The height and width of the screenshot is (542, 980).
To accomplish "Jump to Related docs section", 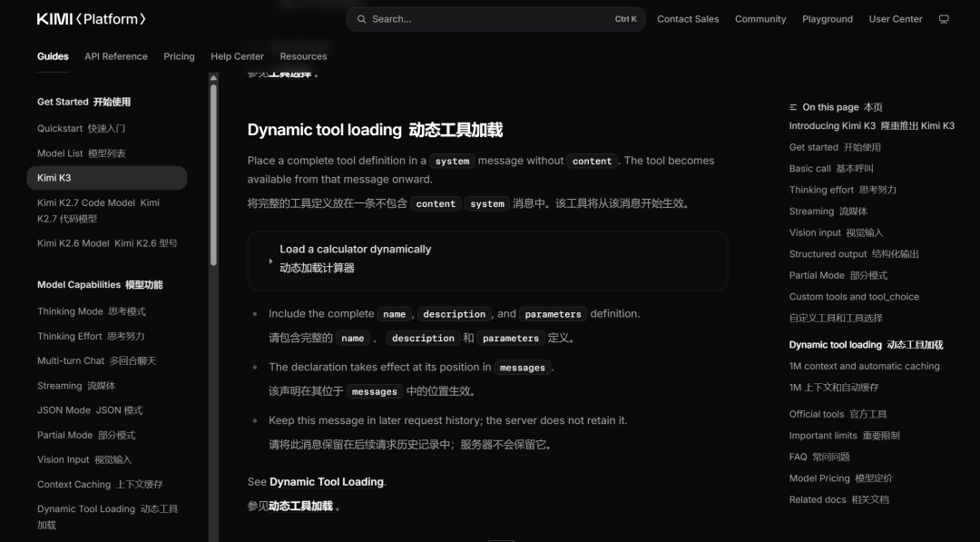I will click(x=839, y=499).
